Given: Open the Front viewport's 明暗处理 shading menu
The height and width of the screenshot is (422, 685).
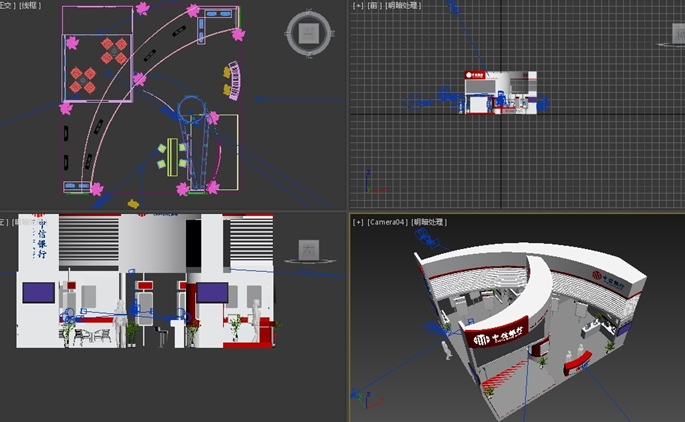Looking at the screenshot, I should click(403, 6).
